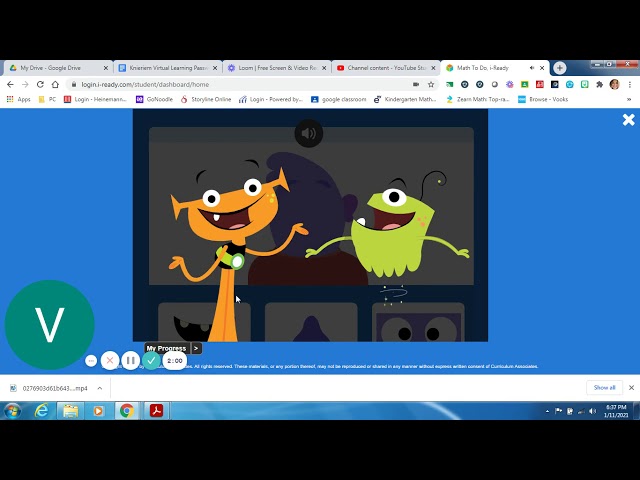Click the Loom recording timer 2:00
Screen dimensions: 640x480
175,360
